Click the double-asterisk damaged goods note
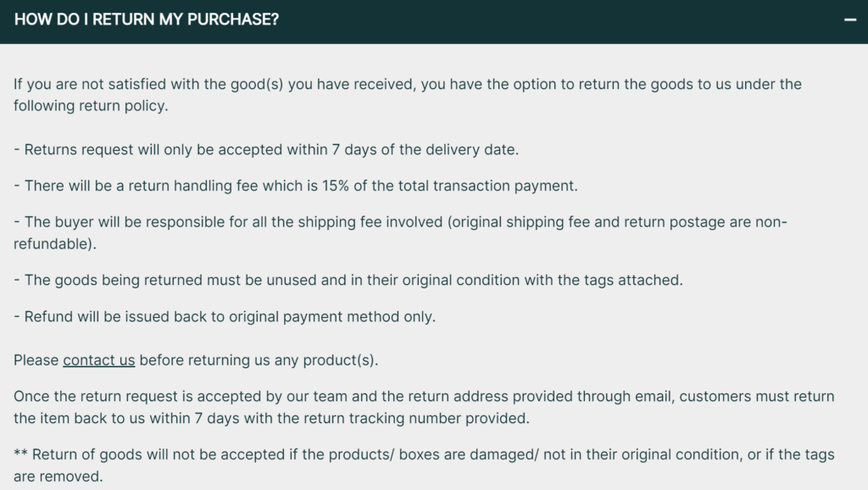Image resolution: width=868 pixels, height=490 pixels. pyautogui.click(x=424, y=465)
